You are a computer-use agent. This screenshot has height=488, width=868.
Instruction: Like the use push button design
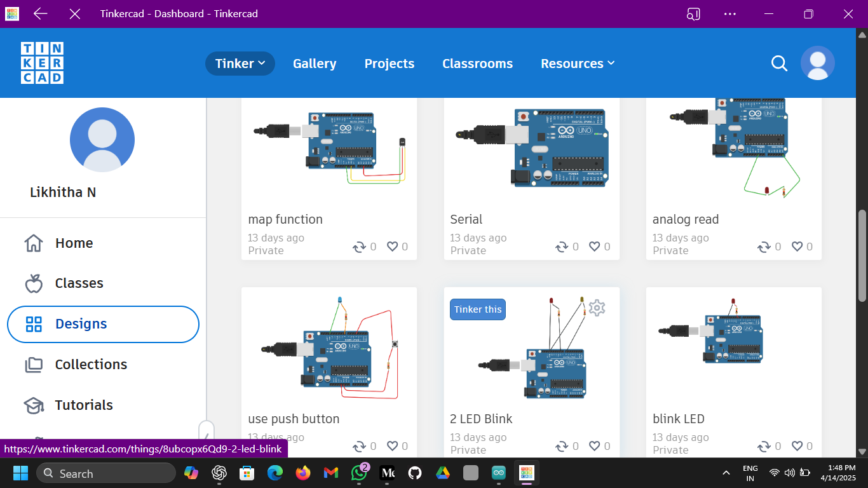pos(392,446)
